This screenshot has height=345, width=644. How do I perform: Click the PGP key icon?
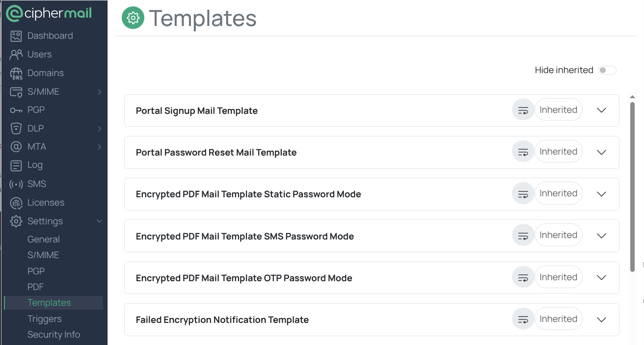16,110
